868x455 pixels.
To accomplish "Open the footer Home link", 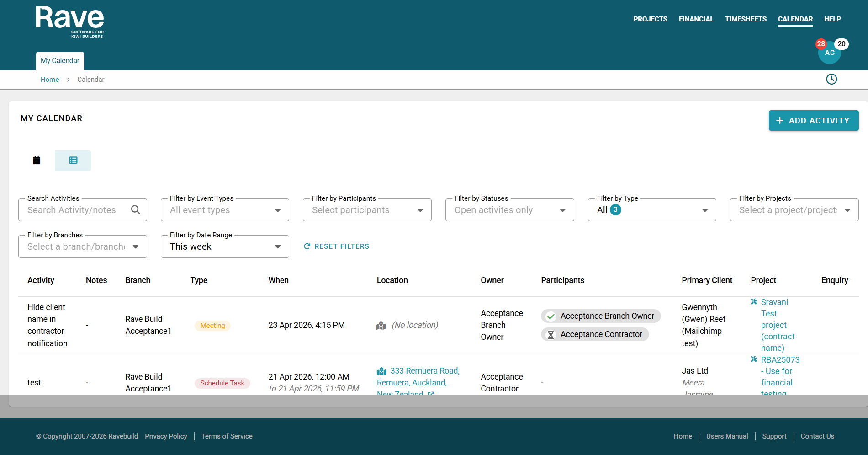I will coord(683,436).
